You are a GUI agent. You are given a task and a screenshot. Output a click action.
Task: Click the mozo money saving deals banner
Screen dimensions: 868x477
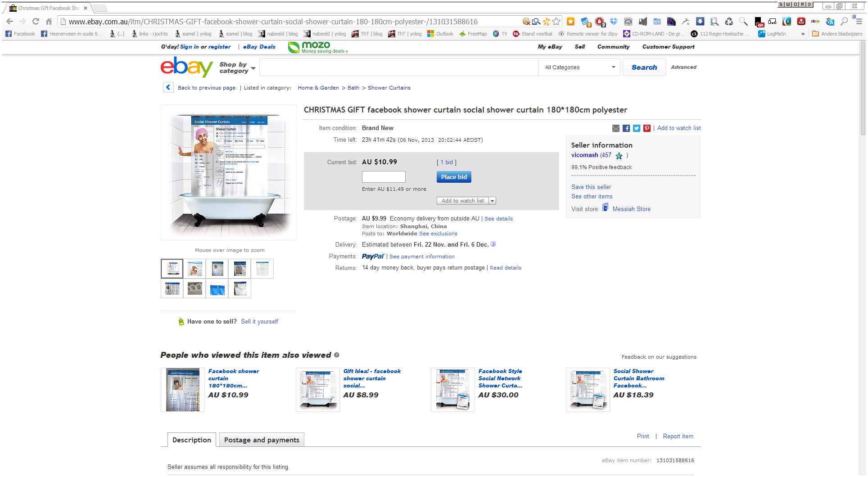pos(318,47)
